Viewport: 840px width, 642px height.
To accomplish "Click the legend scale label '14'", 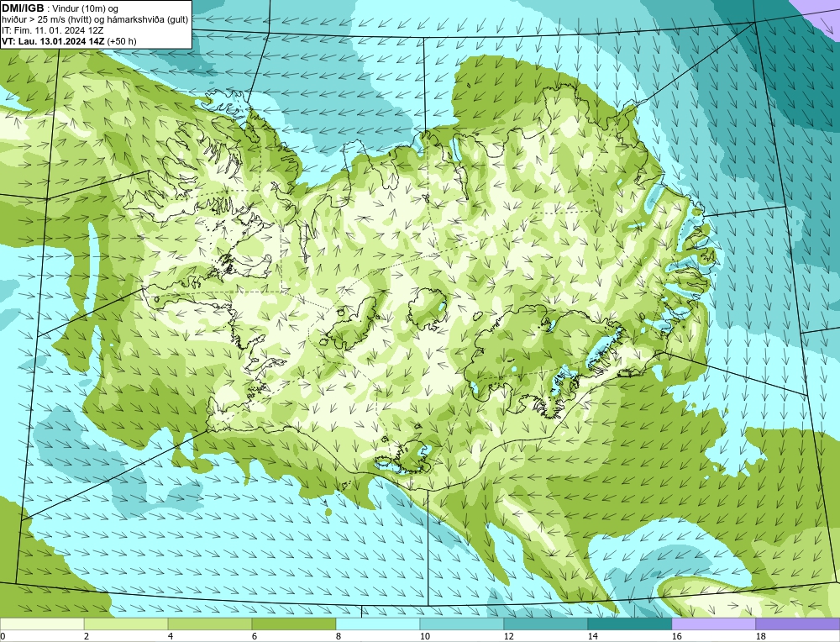I will pyautogui.click(x=592, y=636).
